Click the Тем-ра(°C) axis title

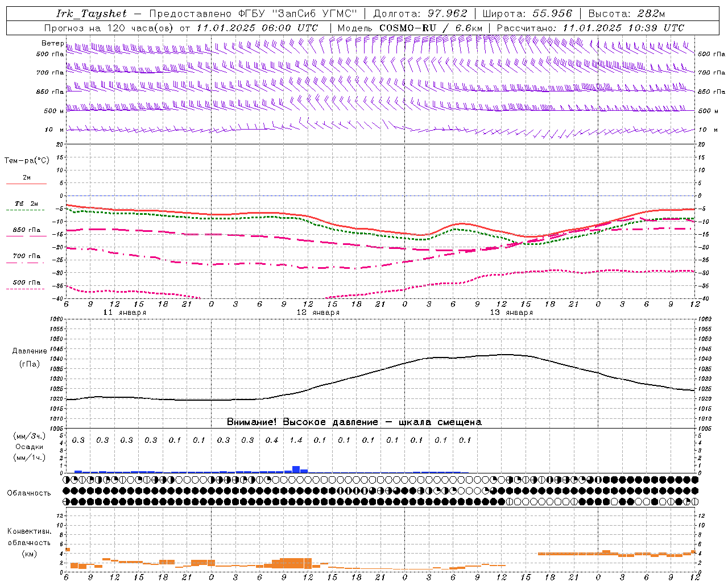click(x=27, y=161)
